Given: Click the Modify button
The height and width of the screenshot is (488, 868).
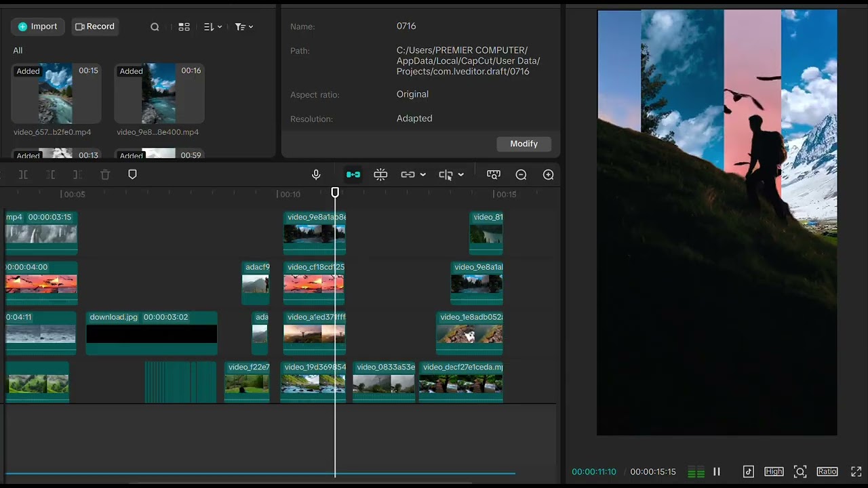Looking at the screenshot, I should pos(524,144).
